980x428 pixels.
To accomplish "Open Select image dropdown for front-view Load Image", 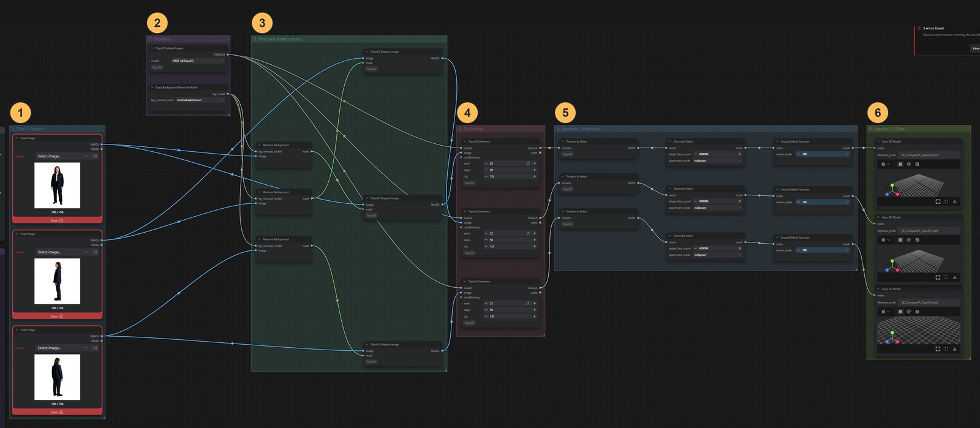I will 62,156.
